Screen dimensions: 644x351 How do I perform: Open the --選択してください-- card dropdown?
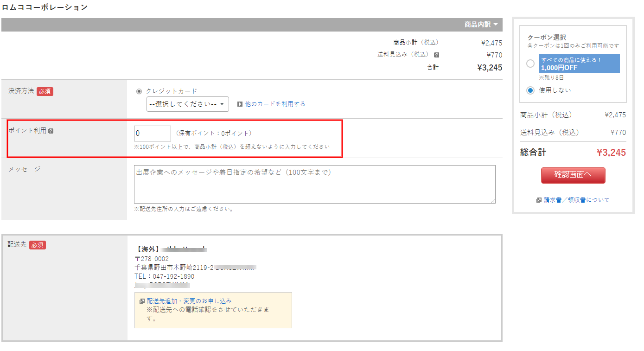(187, 104)
